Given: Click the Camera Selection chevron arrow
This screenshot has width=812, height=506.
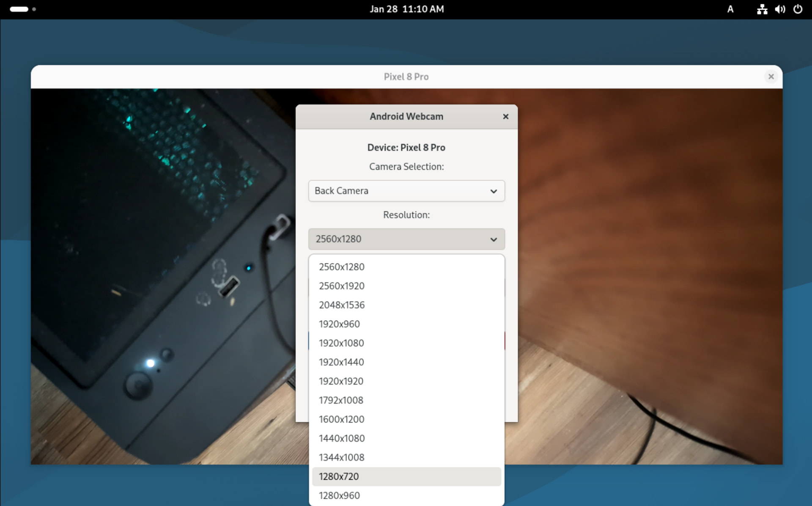Looking at the screenshot, I should tap(493, 191).
